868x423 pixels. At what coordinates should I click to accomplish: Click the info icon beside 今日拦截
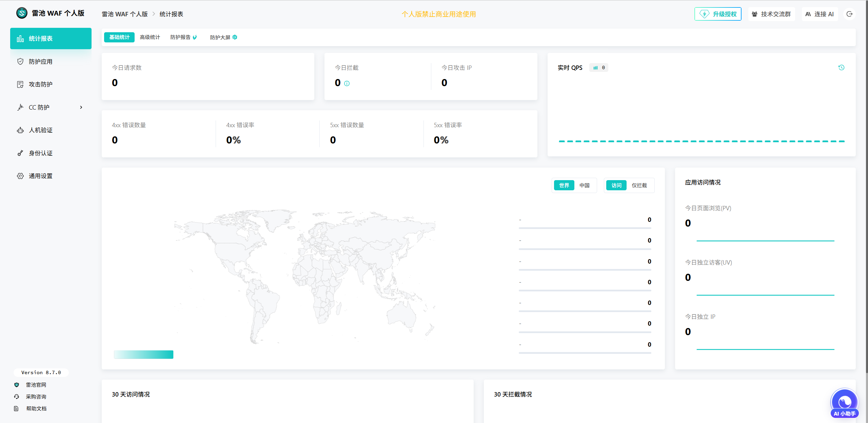coord(347,83)
